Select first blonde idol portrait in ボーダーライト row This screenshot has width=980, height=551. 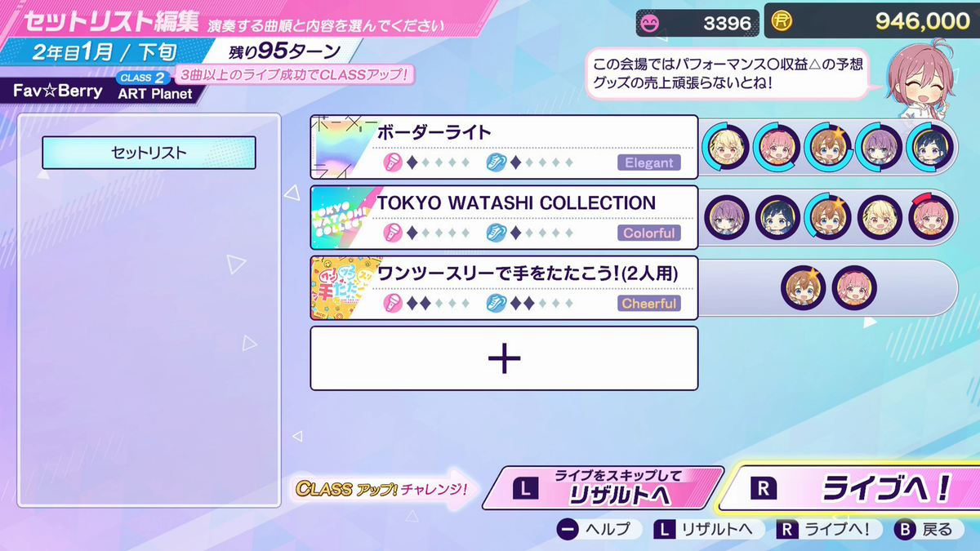(x=726, y=148)
